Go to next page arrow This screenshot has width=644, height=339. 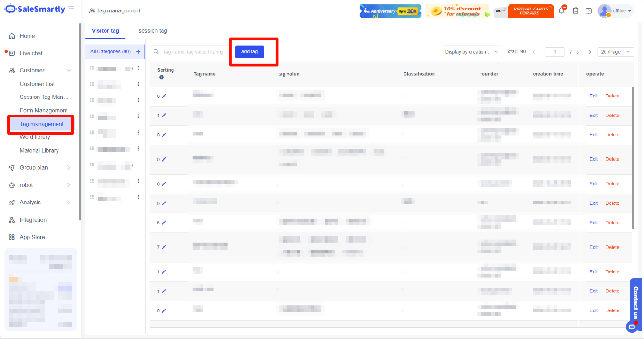pyautogui.click(x=590, y=52)
